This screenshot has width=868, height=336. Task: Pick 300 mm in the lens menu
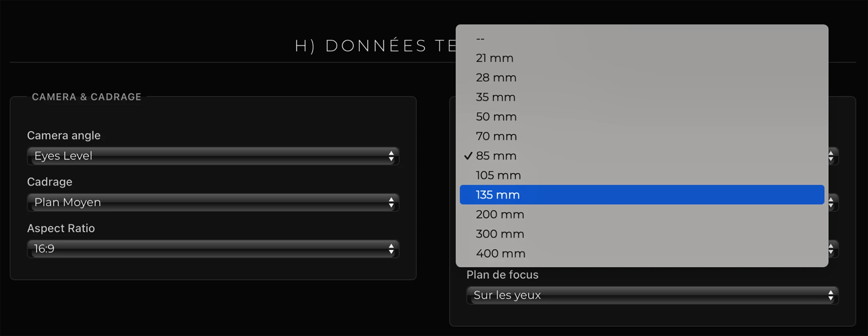tap(500, 234)
